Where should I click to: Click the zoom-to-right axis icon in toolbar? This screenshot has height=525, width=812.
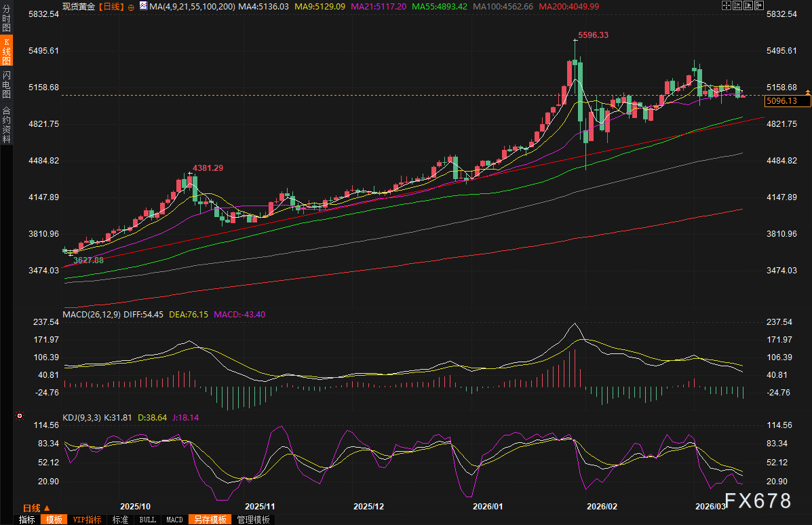click(x=747, y=5)
